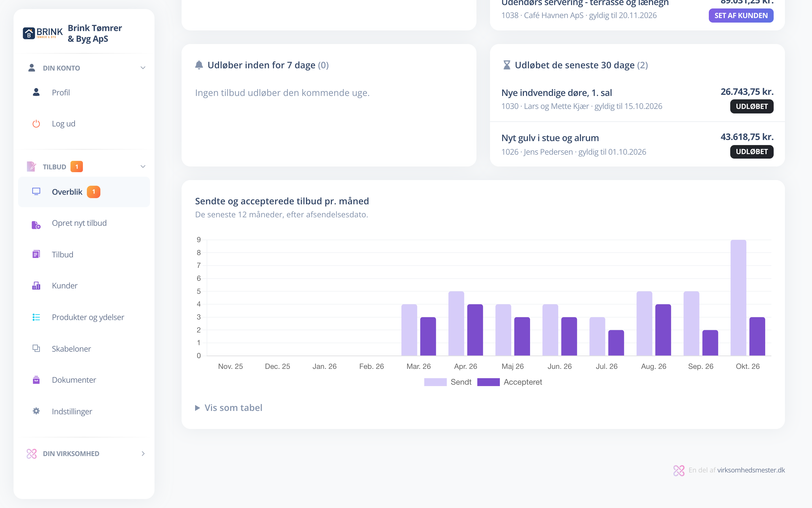Toggle the Accepteret legend swatch
Viewport: 812px width, 508px height.
coord(488,382)
